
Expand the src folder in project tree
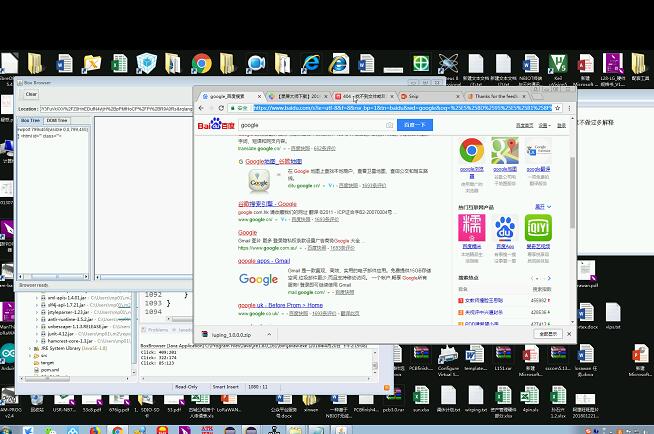click(x=30, y=356)
